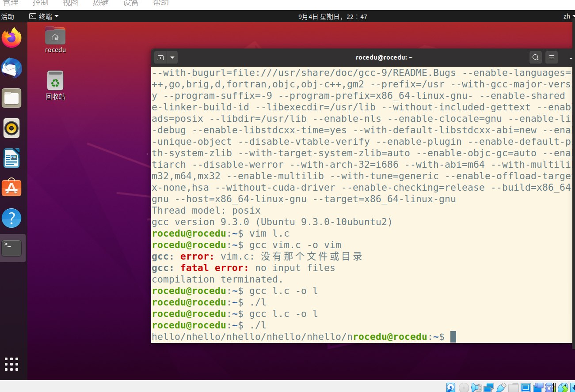This screenshot has height=392, width=575.
Task: Click the 活动 Activities button
Action: click(x=8, y=17)
